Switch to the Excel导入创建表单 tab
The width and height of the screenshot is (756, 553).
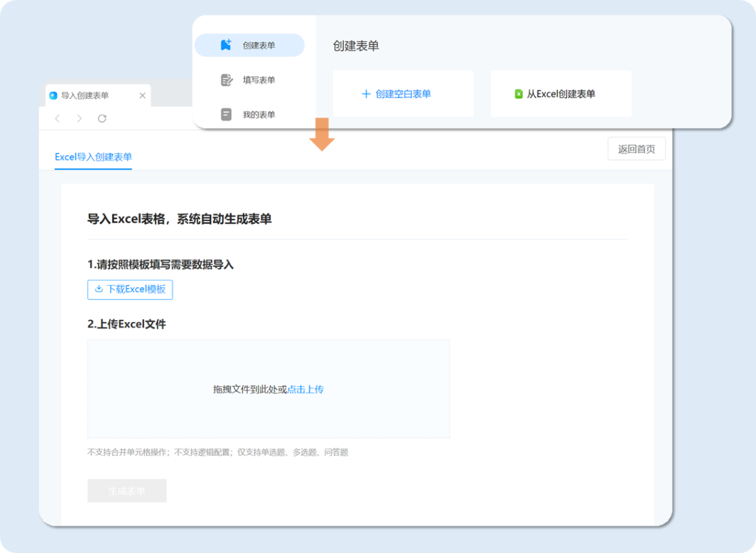(93, 157)
